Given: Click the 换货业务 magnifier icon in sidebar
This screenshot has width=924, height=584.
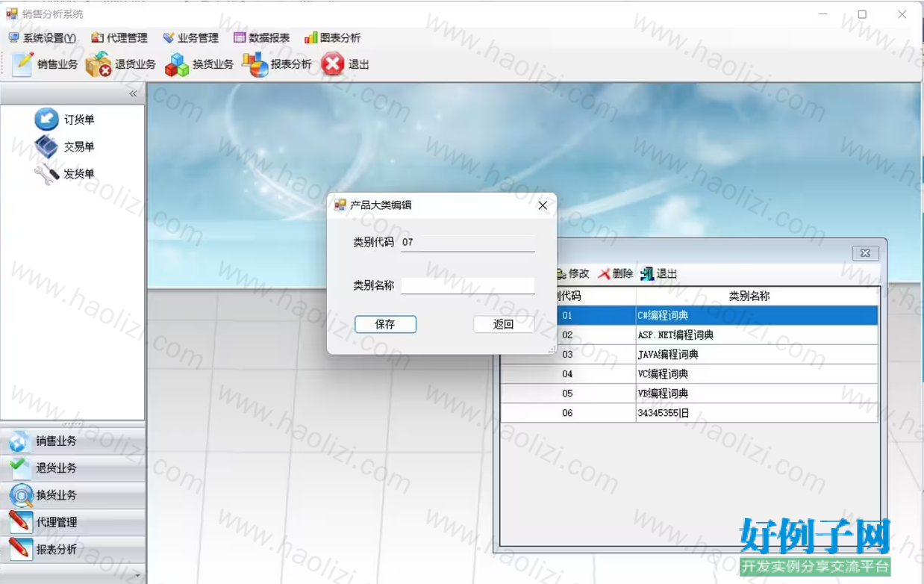Looking at the screenshot, I should [x=19, y=495].
